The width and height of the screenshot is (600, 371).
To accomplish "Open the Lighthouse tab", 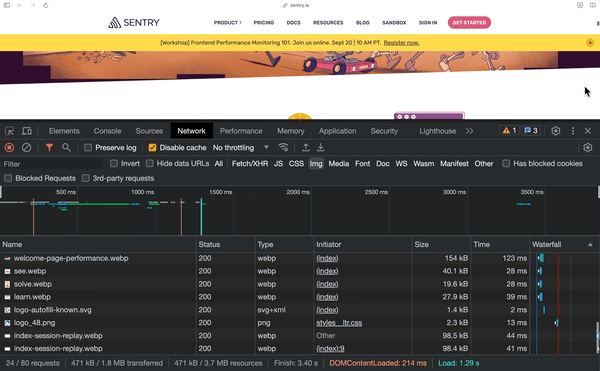I will (437, 131).
